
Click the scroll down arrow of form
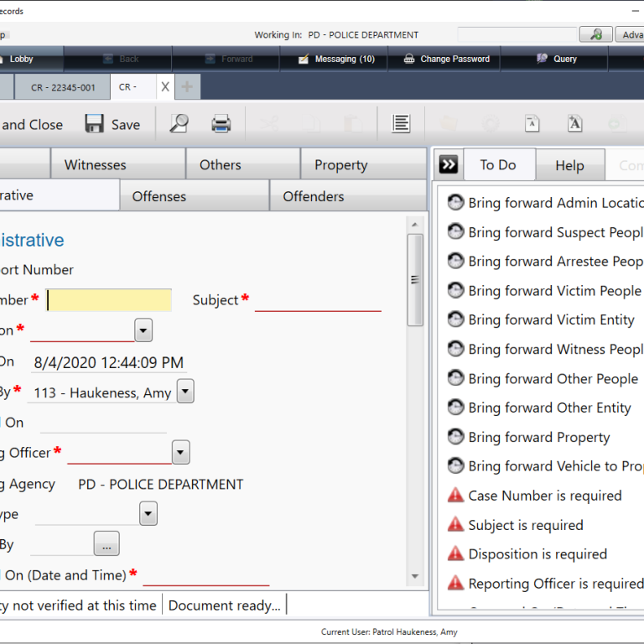click(415, 576)
